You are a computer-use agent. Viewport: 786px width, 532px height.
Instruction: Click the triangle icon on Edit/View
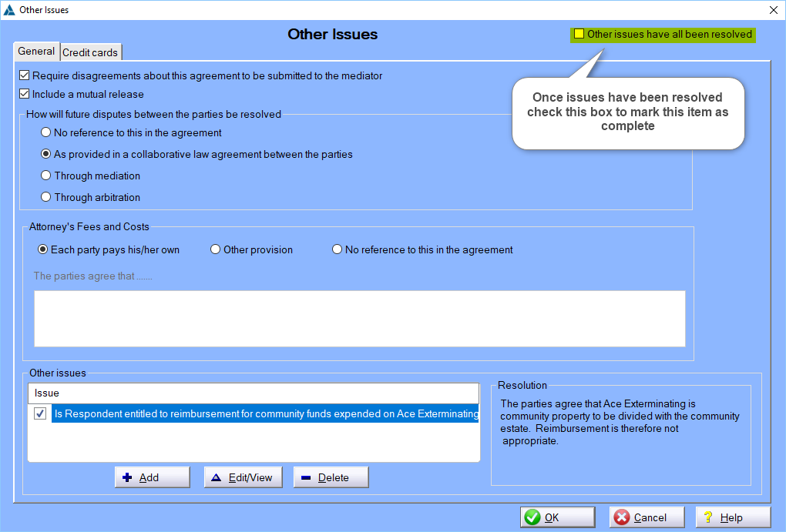[217, 477]
